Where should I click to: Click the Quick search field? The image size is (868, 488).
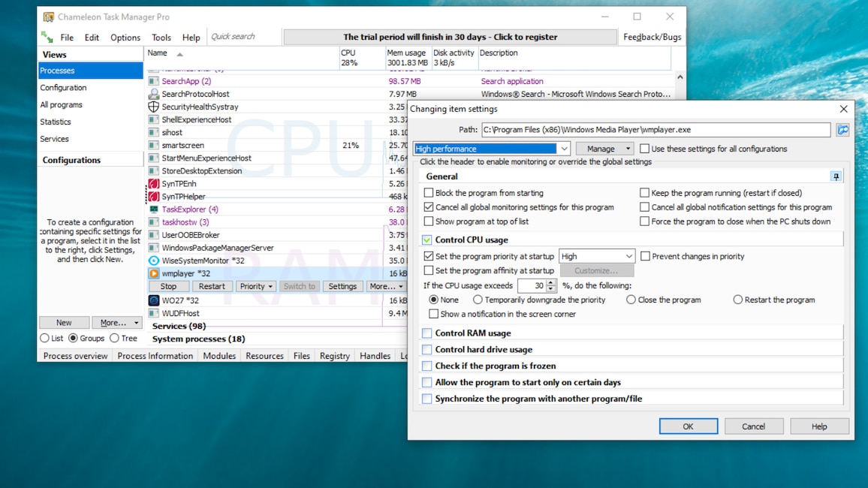(243, 37)
